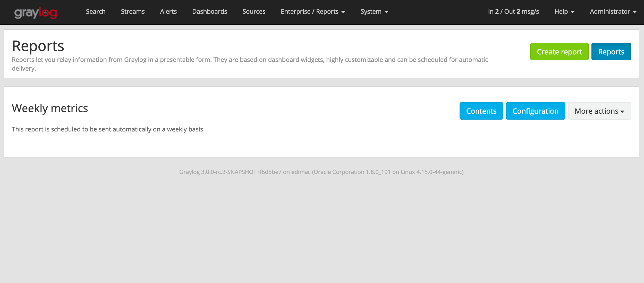644x283 pixels.
Task: Open Configuration for Weekly metrics report
Action: click(x=536, y=111)
